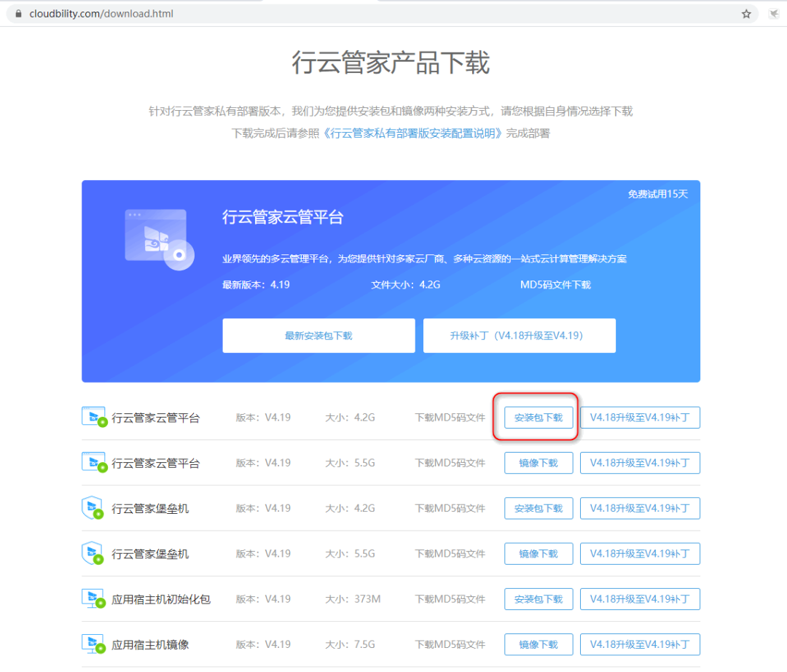Focus the cloudbility.com/download.html address field
Screen dimensions: 787x672
pos(381,14)
